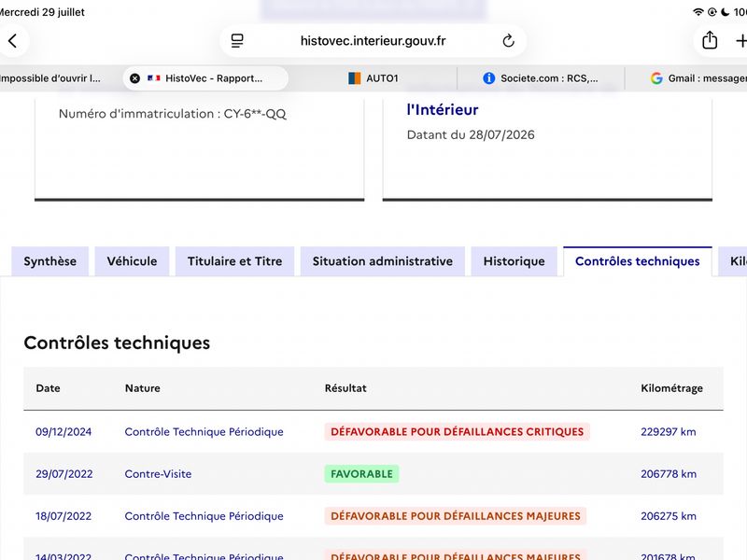Viewport: 747px width, 560px height.
Task: Open a new tab with the plus icon
Action: point(740,41)
